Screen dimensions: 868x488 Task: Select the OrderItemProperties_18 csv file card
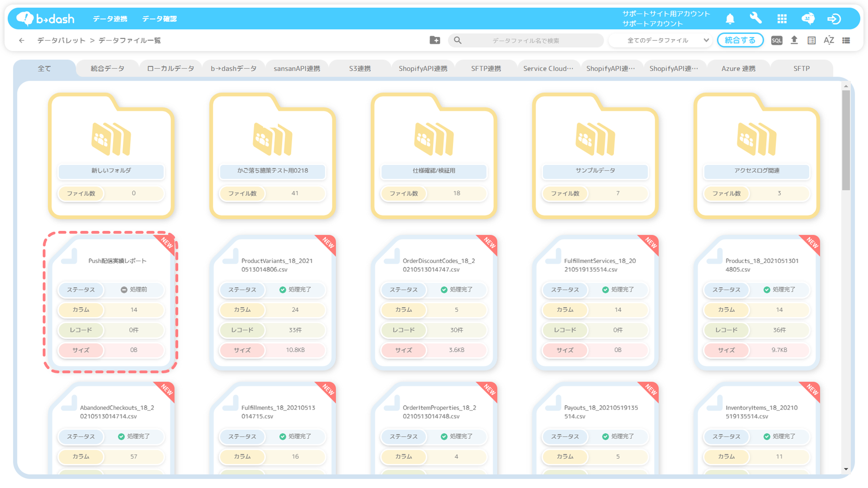point(434,428)
